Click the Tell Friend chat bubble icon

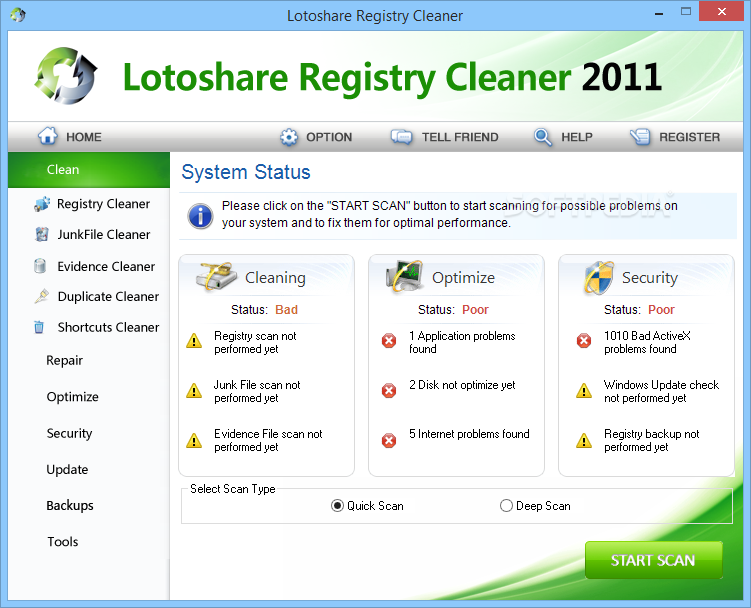(x=401, y=137)
